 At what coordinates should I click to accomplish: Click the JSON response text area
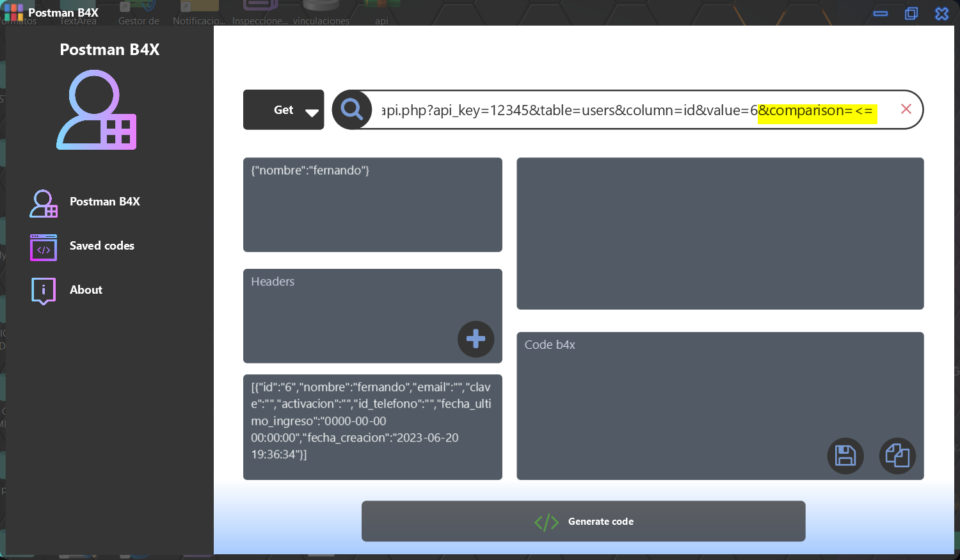(x=372, y=427)
